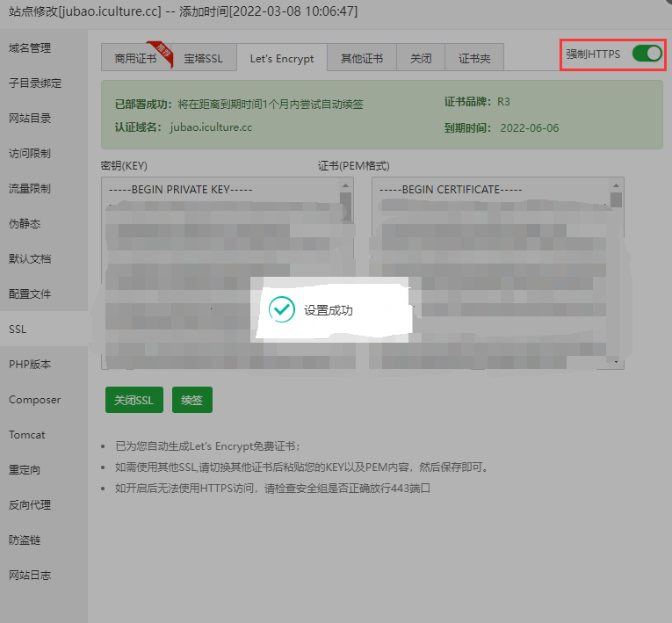Click the BEGIN CERTIFICATE line

click(451, 190)
